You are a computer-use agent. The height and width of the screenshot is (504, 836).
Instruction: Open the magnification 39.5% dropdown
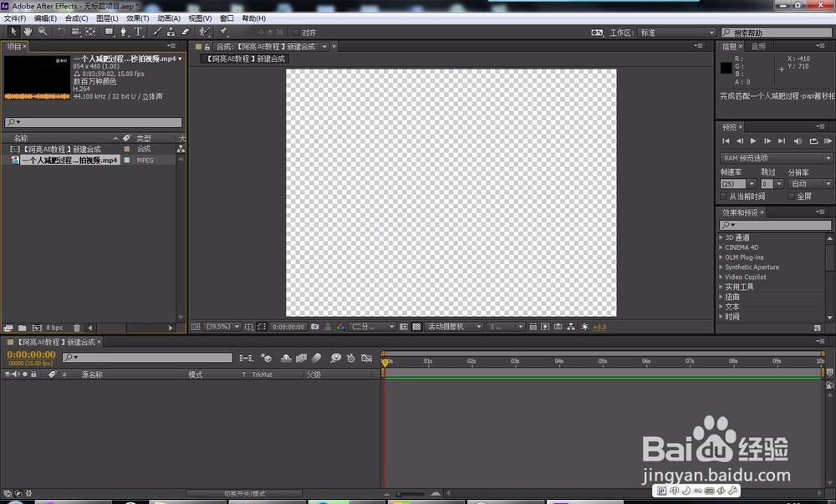pos(223,327)
